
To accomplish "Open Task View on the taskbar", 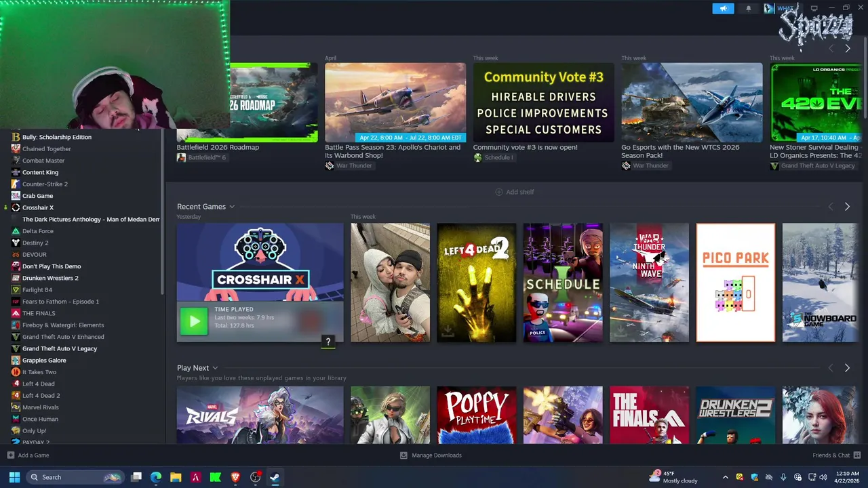I will (136, 477).
